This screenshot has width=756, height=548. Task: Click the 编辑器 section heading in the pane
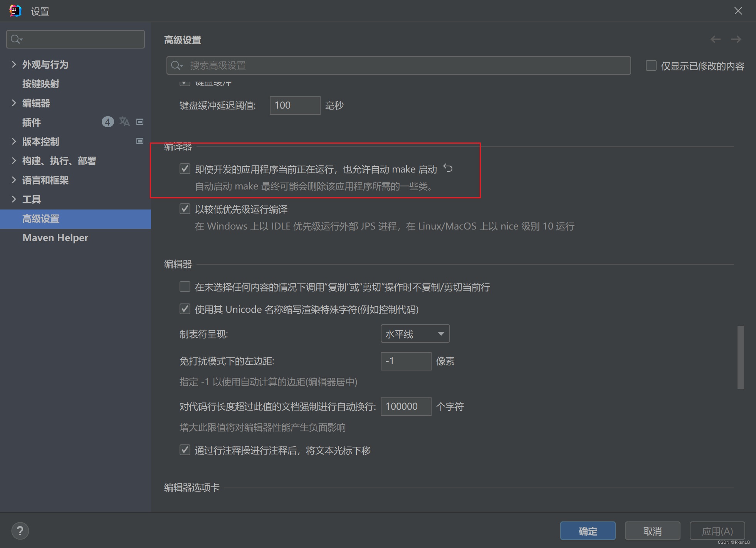point(178,264)
